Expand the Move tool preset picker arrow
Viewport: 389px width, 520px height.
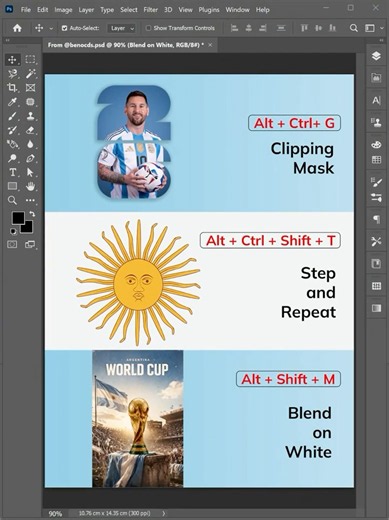51,29
